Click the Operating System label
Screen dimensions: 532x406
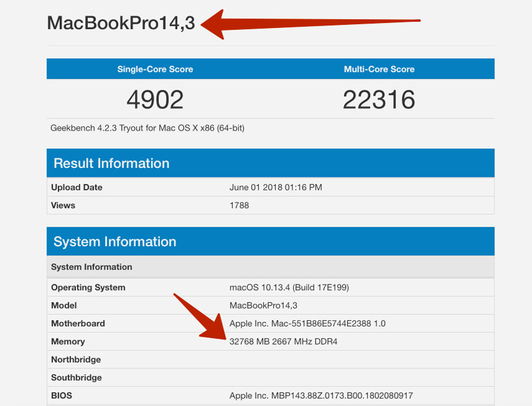point(88,288)
